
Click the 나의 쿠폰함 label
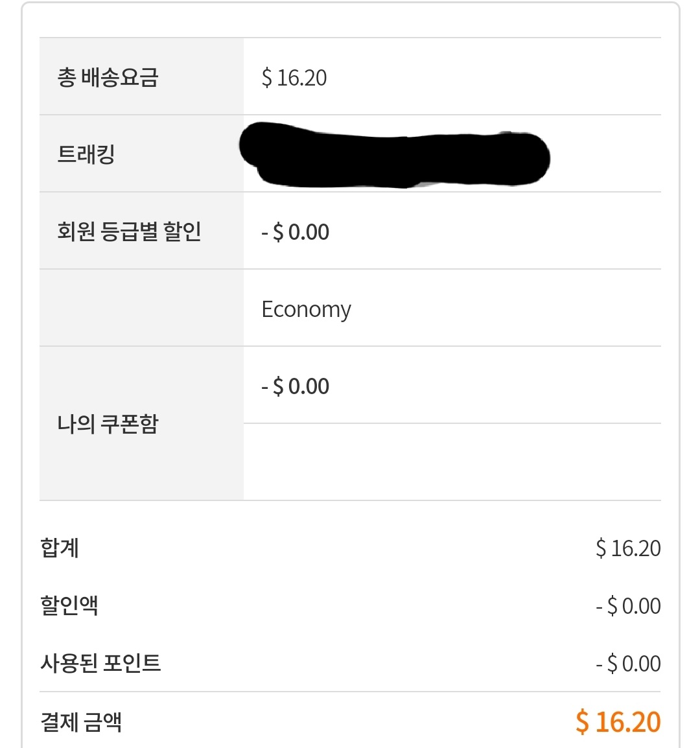coord(108,424)
